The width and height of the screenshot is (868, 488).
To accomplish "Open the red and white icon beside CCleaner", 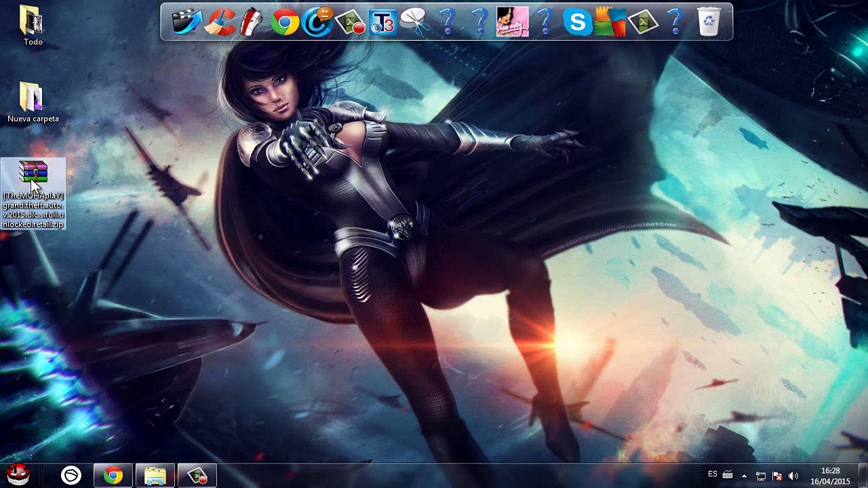I will click(252, 22).
